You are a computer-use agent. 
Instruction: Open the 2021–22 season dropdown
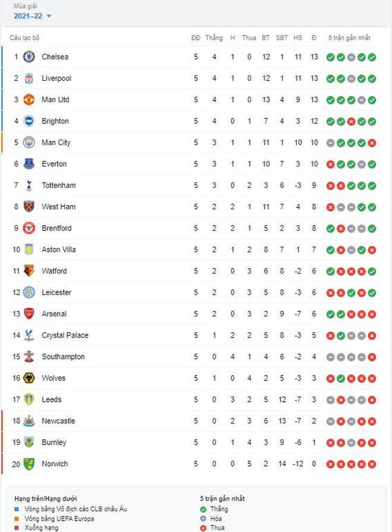(33, 16)
